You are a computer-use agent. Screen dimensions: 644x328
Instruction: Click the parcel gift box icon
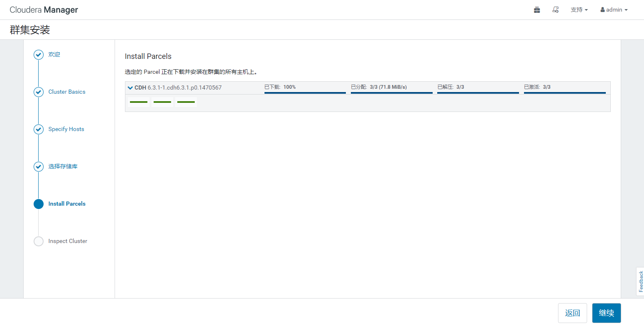tap(537, 10)
